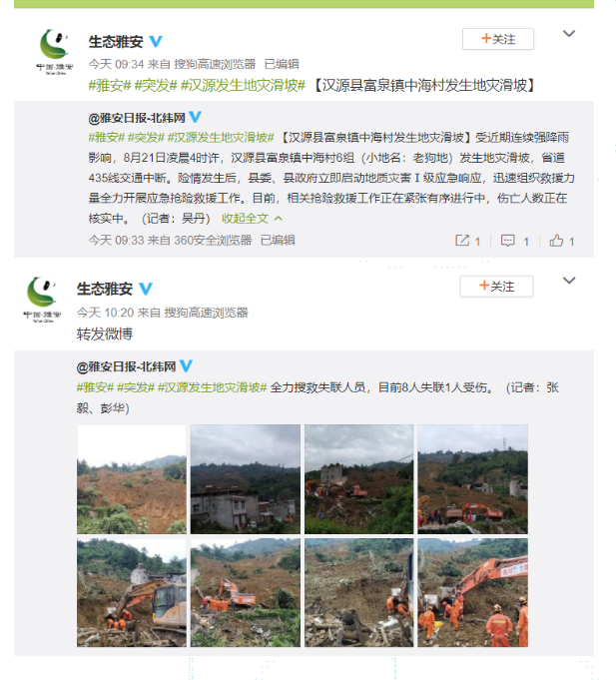This screenshot has height=680, width=616.
Task: Open the #突发# hashtag in the first post
Action: (x=156, y=86)
